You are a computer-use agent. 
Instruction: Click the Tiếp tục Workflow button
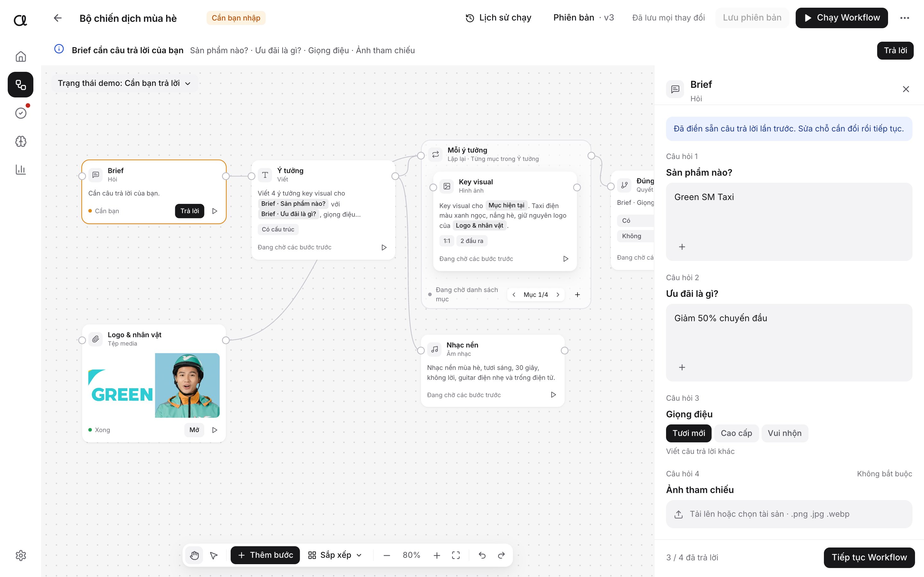click(869, 557)
